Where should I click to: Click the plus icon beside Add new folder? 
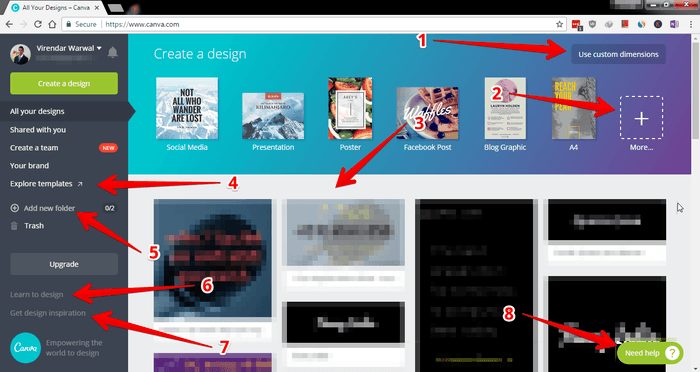[15, 208]
